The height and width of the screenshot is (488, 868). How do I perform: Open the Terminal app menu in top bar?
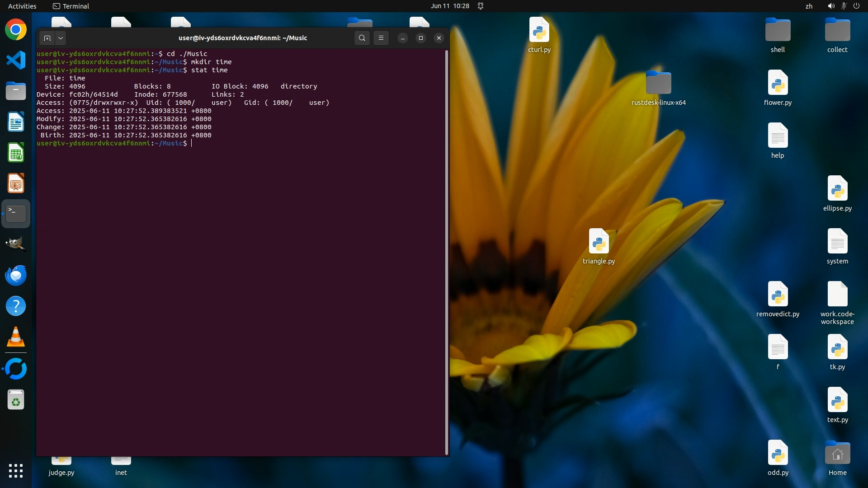tap(71, 6)
